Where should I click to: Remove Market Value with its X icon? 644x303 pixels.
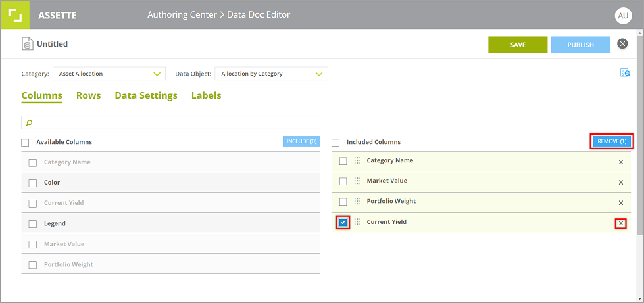620,182
